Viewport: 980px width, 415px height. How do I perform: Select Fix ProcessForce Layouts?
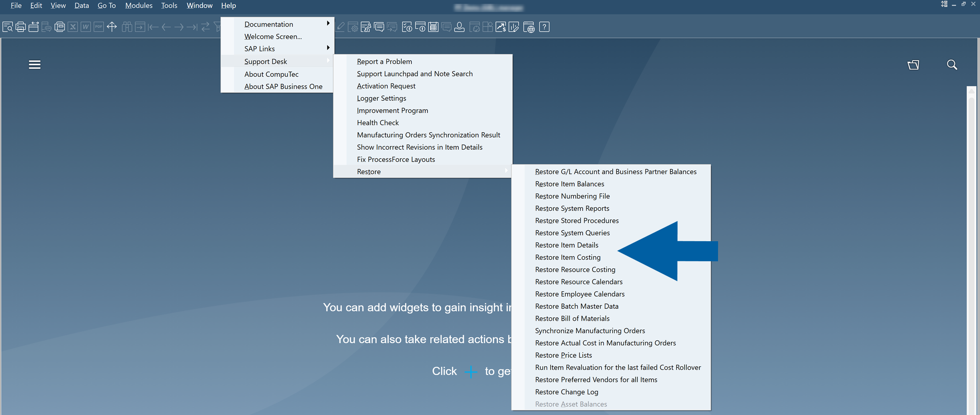422,159
